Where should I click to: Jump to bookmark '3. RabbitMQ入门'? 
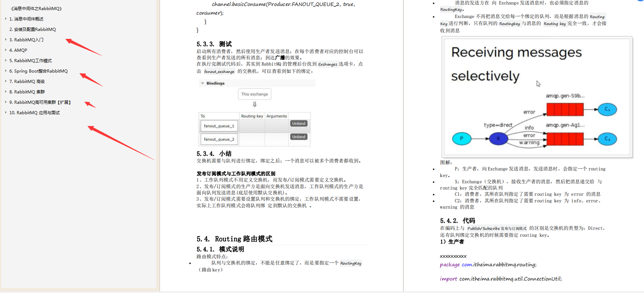26,40
